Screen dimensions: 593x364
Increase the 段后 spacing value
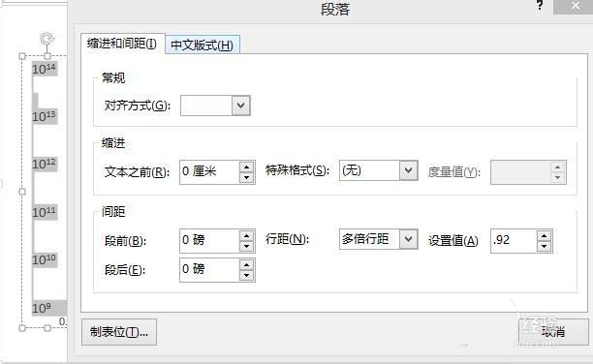pos(246,264)
